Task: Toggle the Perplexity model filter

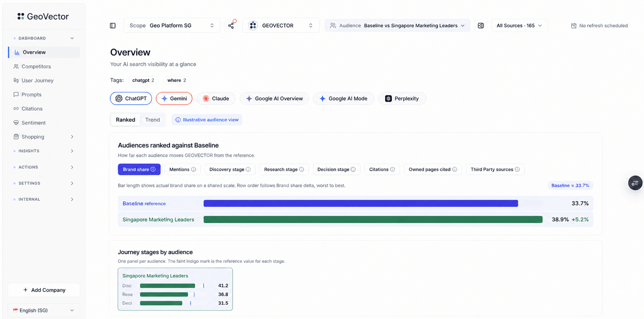Action: 402,98
